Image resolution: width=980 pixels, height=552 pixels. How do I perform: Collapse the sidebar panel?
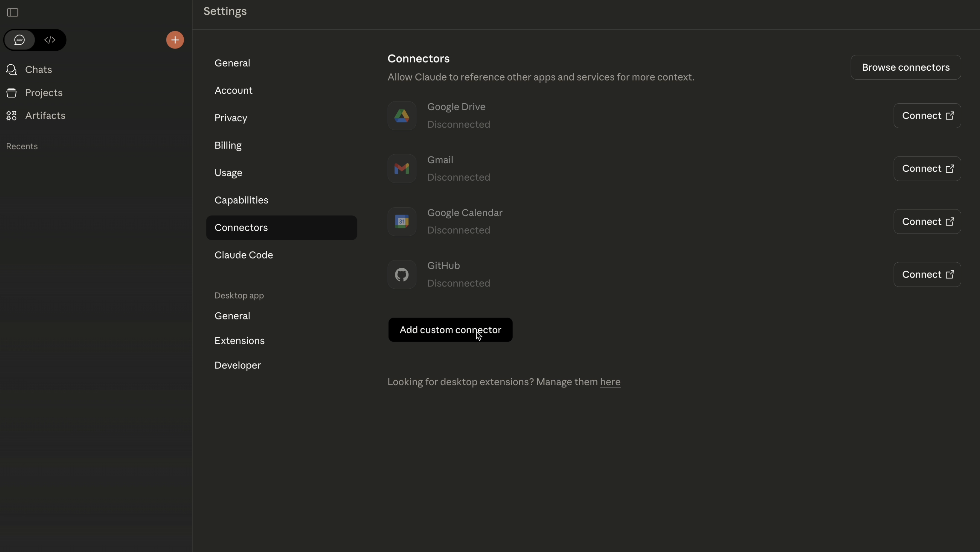tap(13, 13)
